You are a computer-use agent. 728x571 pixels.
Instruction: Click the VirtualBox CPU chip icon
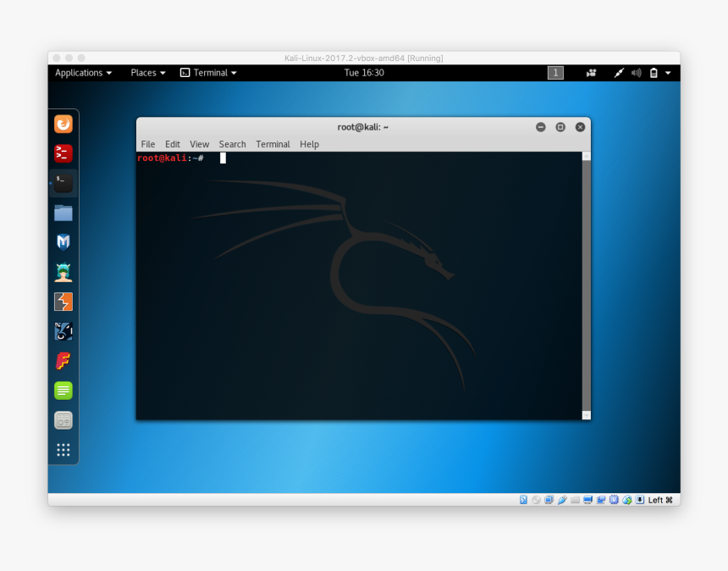pyautogui.click(x=614, y=500)
